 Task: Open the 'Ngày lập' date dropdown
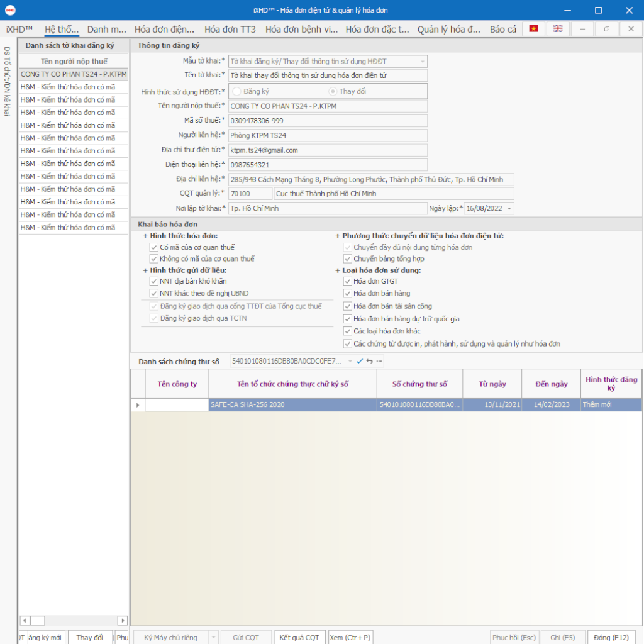(508, 209)
